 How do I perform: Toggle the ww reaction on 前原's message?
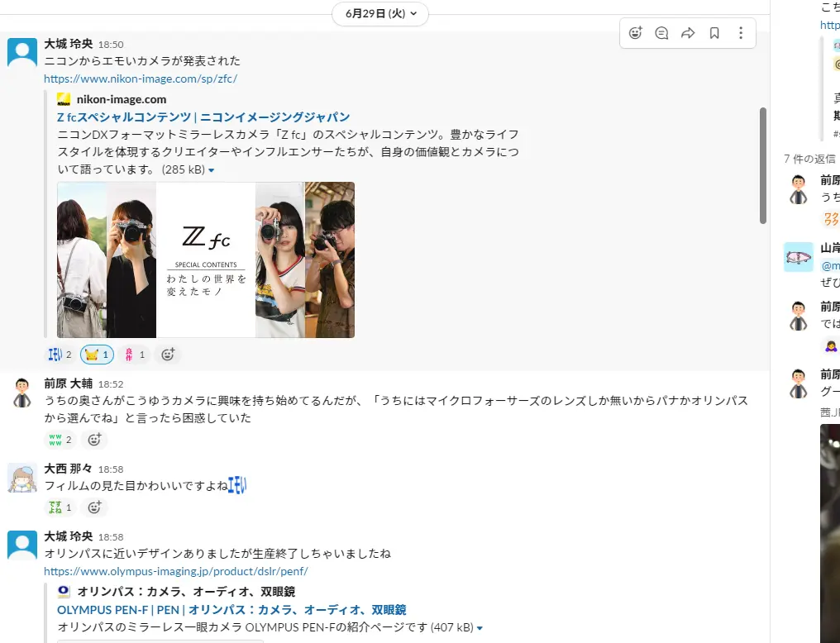point(60,440)
